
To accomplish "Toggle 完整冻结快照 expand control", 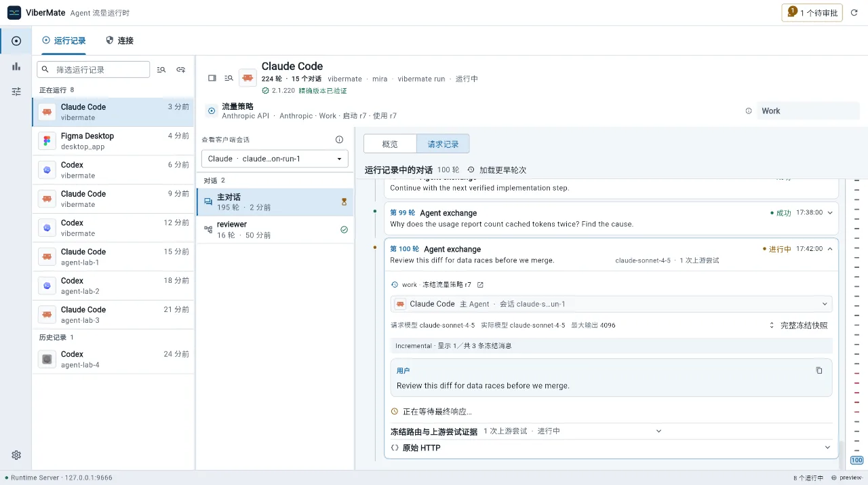I will tap(798, 326).
